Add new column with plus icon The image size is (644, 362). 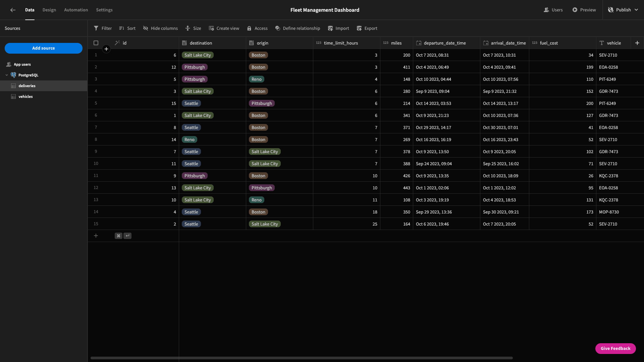(x=637, y=43)
